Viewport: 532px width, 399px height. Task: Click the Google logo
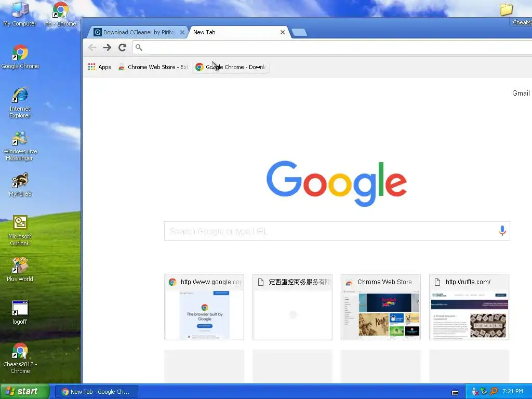[x=337, y=183]
